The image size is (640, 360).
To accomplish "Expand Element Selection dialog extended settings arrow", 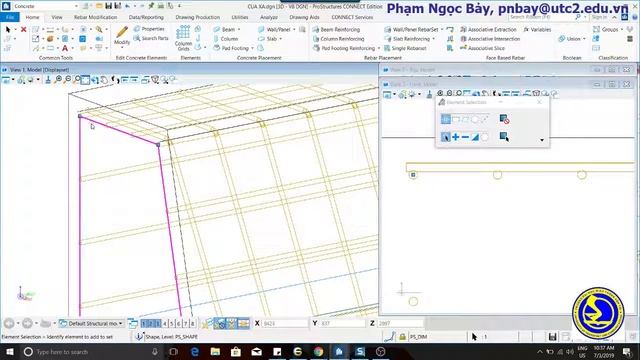I will click(x=542, y=140).
